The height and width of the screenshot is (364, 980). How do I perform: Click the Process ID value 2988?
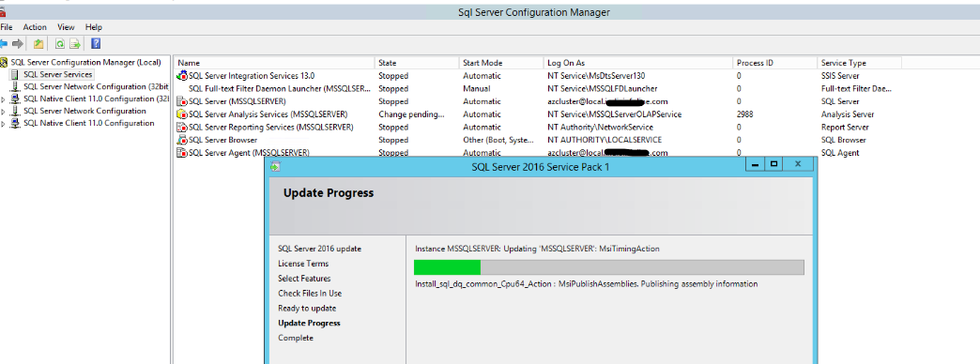pyautogui.click(x=746, y=114)
